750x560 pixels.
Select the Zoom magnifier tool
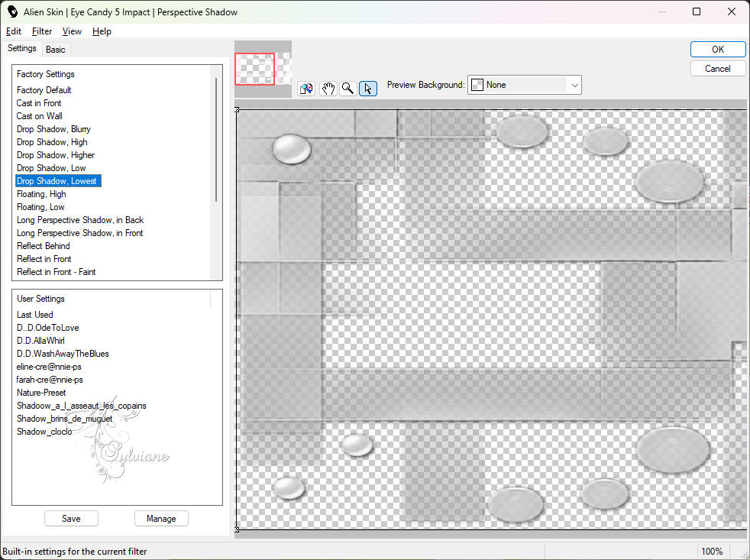click(348, 89)
